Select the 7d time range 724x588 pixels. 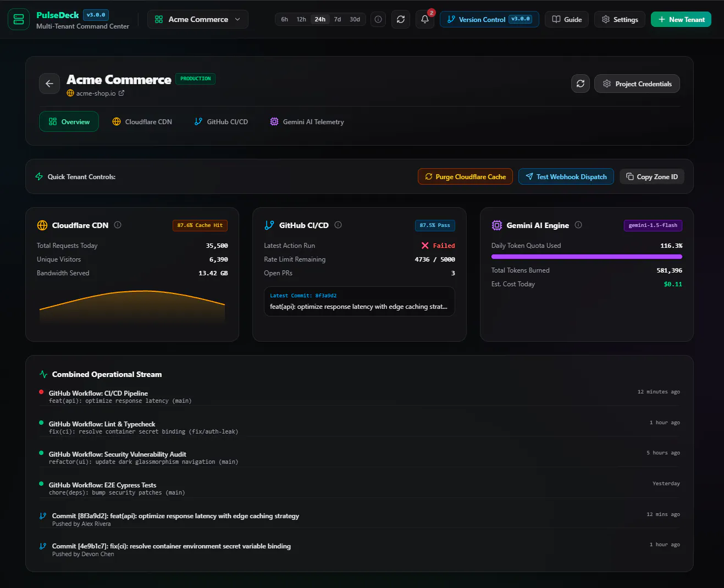(338, 19)
